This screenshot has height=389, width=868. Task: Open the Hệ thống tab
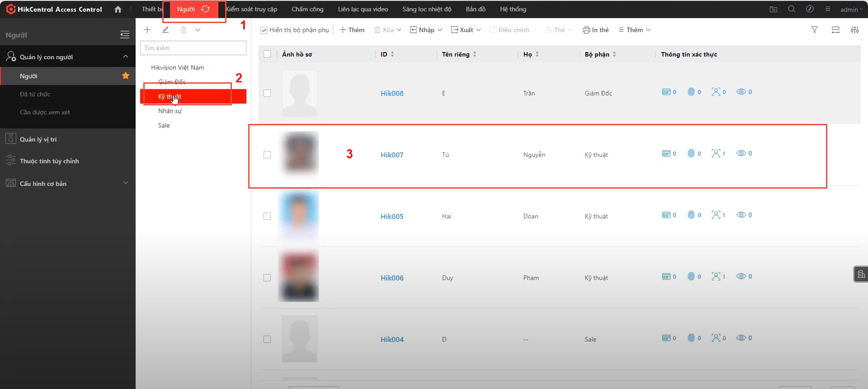pos(513,9)
